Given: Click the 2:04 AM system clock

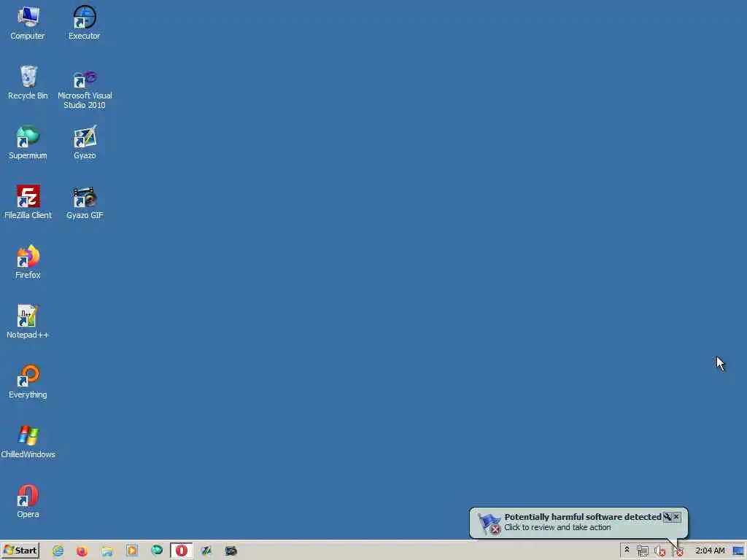Looking at the screenshot, I should [710, 551].
